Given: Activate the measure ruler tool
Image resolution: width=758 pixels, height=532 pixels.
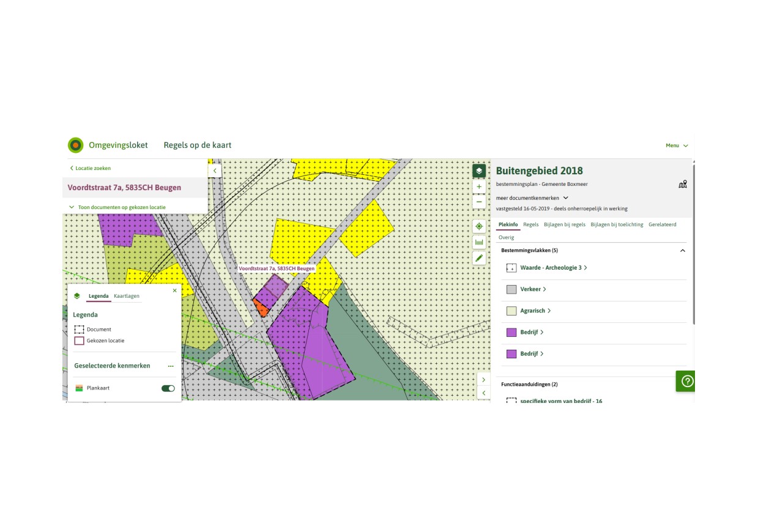Looking at the screenshot, I should [x=479, y=242].
